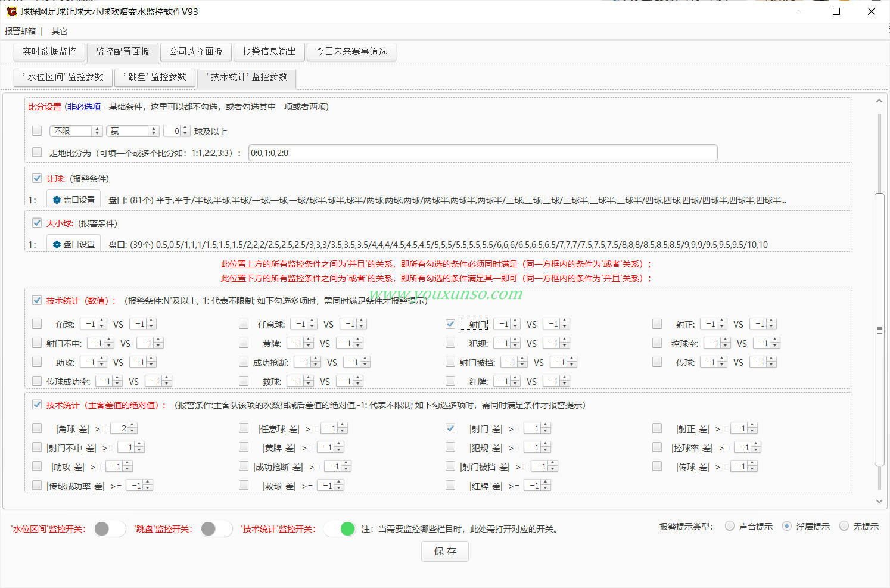This screenshot has width=890, height=588.
Task: Click the 任意球 home value stepper
Action: 303,324
